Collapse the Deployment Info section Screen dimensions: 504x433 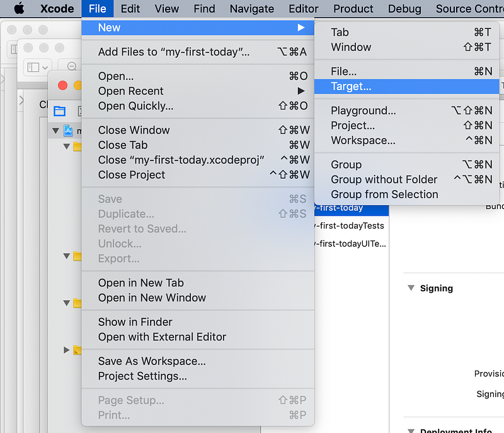click(411, 430)
